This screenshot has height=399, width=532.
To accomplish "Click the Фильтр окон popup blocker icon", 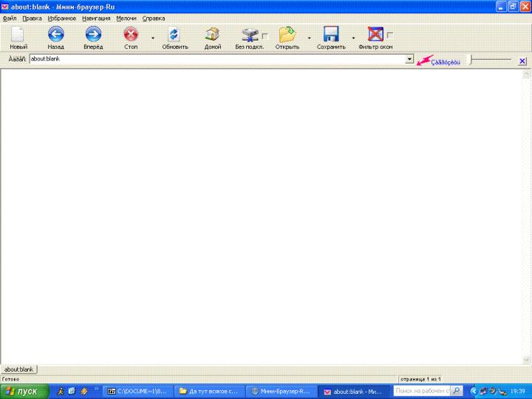I will click(x=375, y=34).
